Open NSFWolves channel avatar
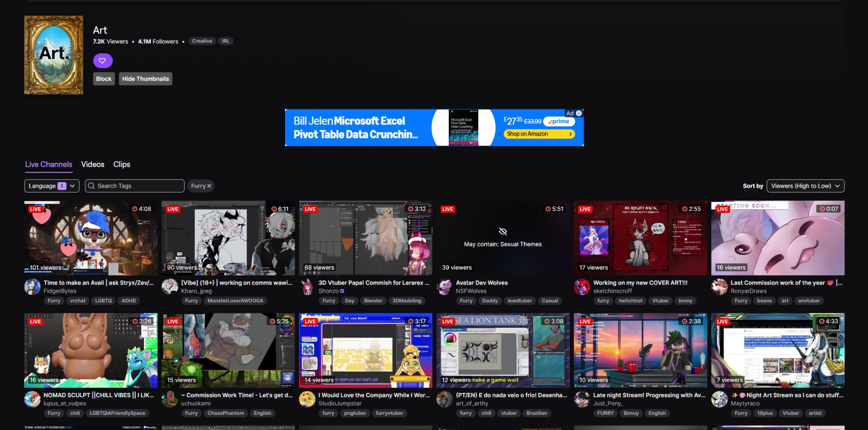The height and width of the screenshot is (430, 868). click(445, 287)
